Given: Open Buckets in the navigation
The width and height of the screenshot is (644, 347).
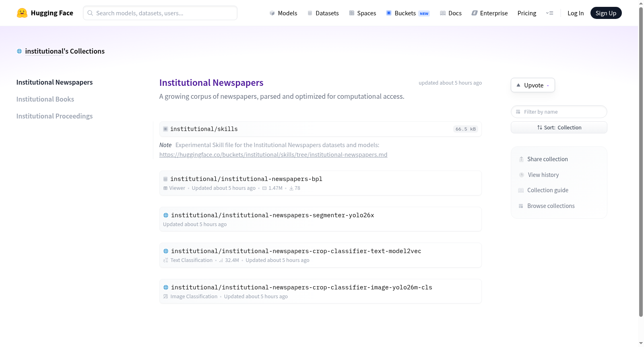Looking at the screenshot, I should 408,13.
